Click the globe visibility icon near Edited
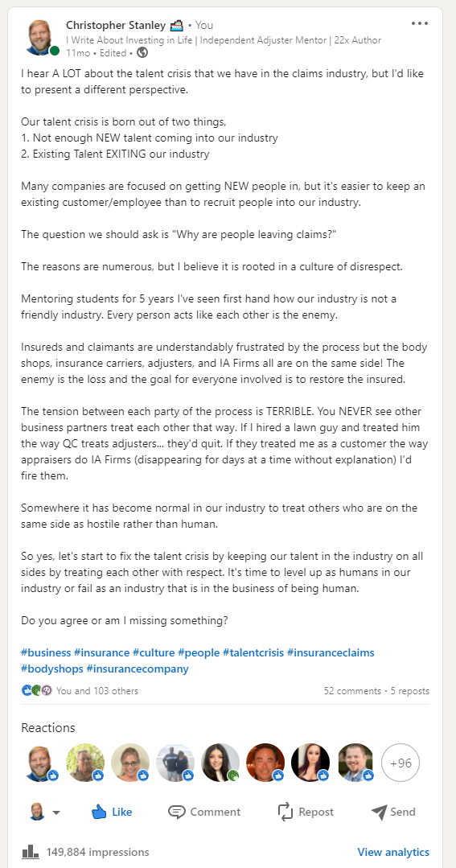 [142, 52]
